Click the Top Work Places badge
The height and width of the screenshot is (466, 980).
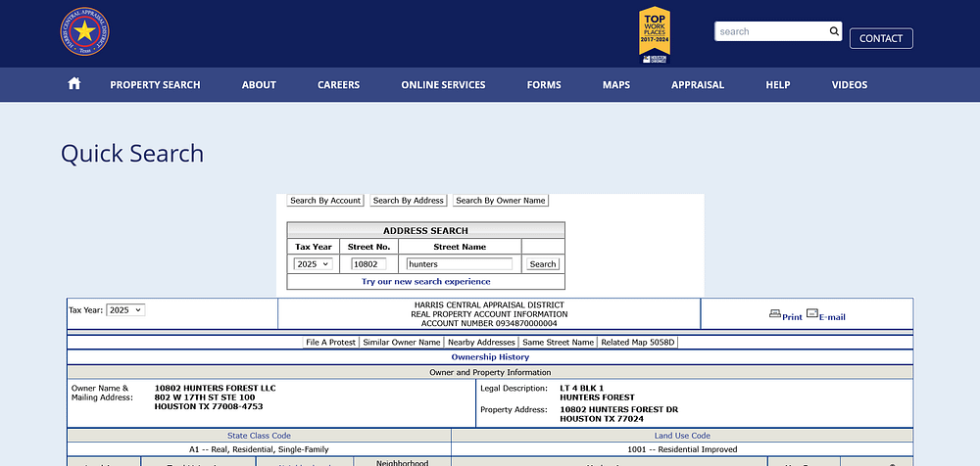click(x=655, y=35)
